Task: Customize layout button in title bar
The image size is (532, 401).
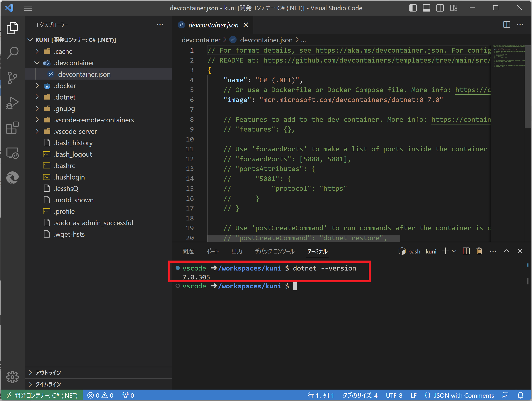Action: tap(454, 8)
